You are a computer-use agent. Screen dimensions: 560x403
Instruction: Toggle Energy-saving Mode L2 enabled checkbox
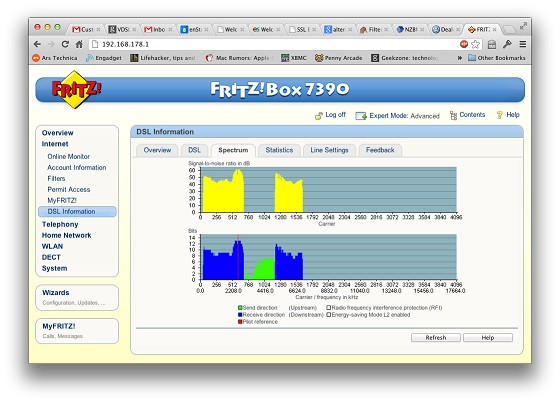pyautogui.click(x=329, y=315)
